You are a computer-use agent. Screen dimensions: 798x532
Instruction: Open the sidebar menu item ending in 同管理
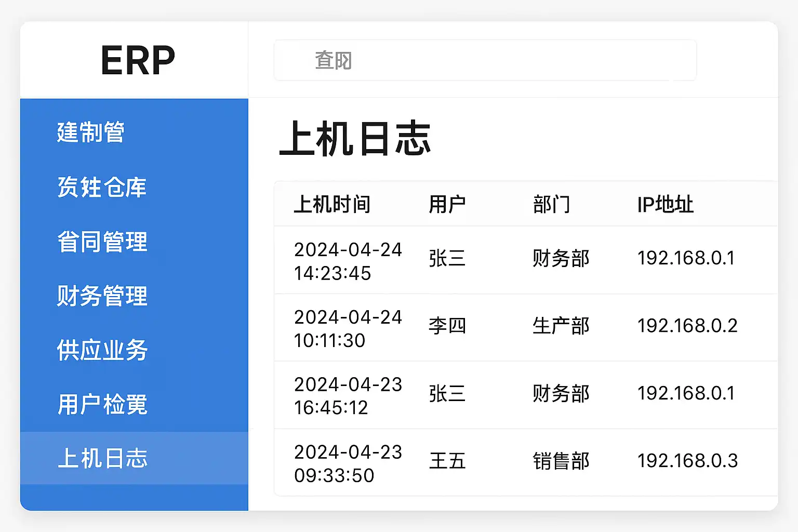click(x=102, y=242)
